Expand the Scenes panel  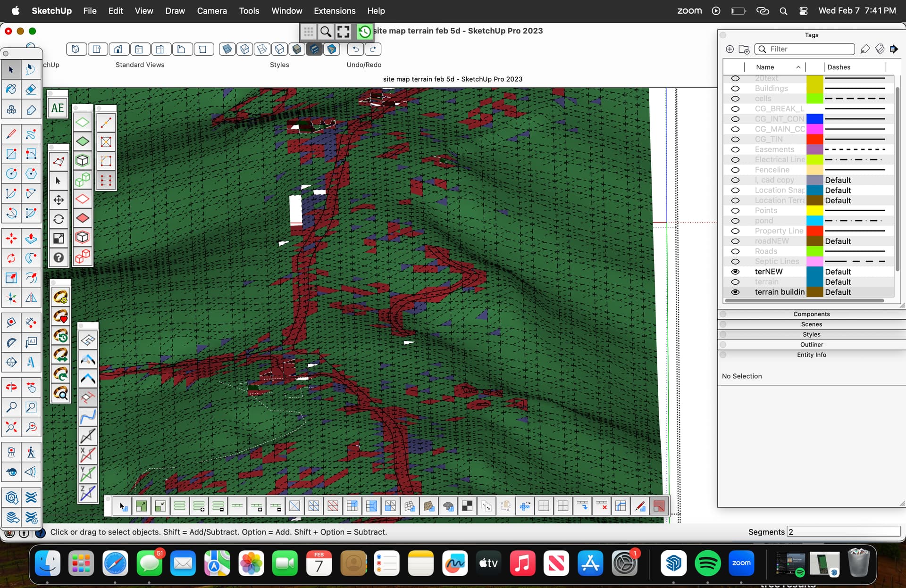(811, 324)
